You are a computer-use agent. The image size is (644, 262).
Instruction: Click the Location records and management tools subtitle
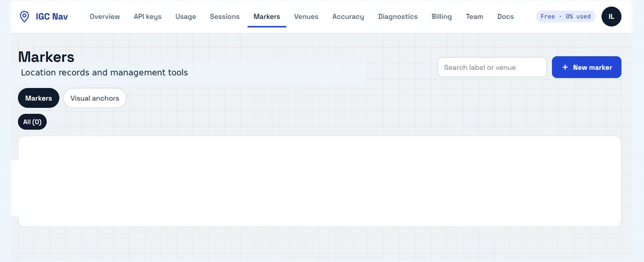(x=104, y=72)
